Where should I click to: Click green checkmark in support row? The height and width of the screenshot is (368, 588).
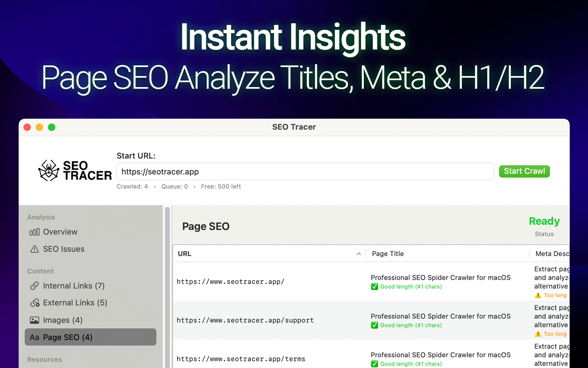pos(374,325)
